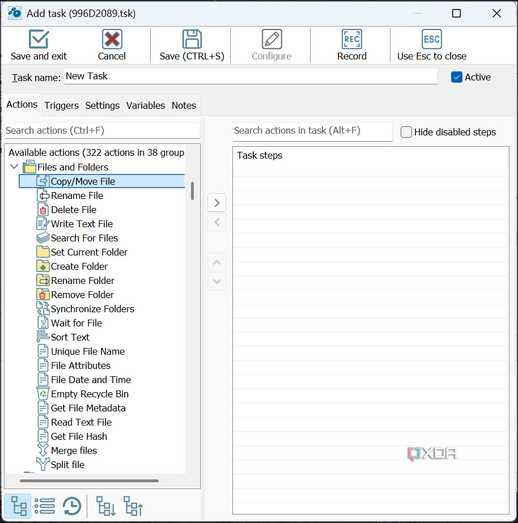The image size is (518, 523).
Task: Maximize the Add task window
Action: coord(456,13)
